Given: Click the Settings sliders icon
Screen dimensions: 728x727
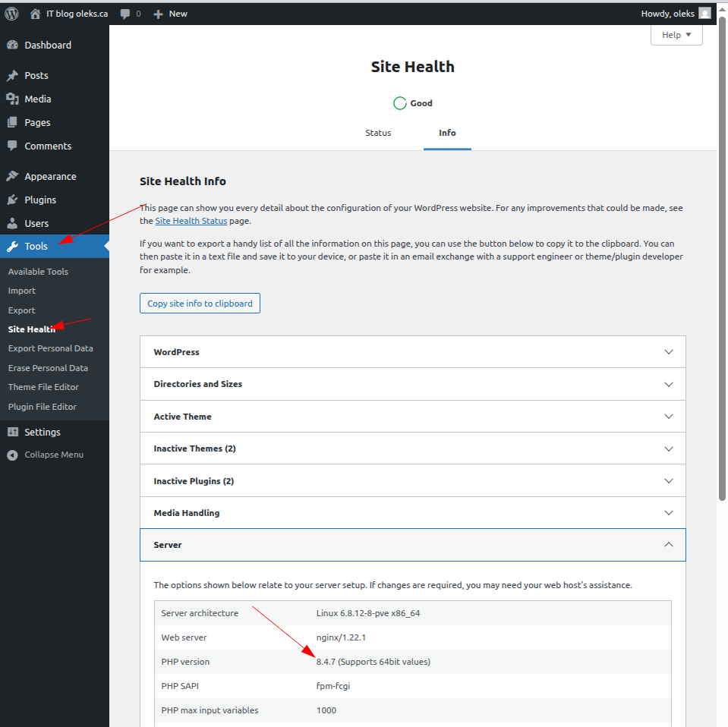Looking at the screenshot, I should click(13, 432).
